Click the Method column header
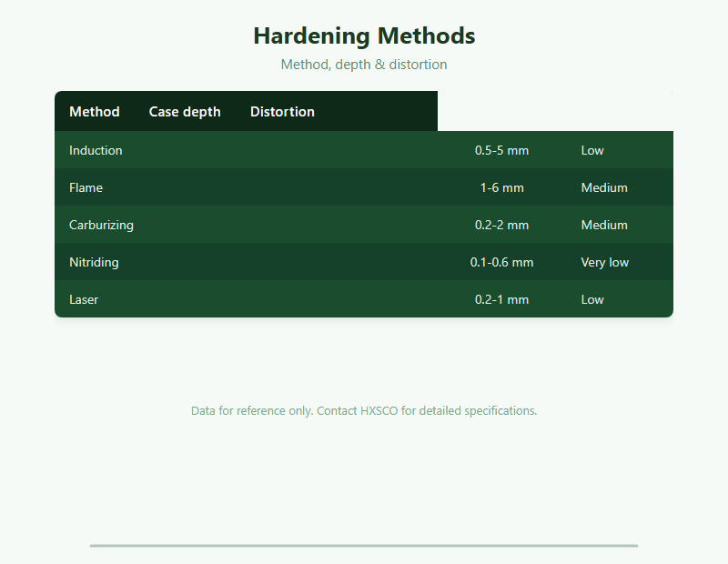The width and height of the screenshot is (728, 564). [95, 111]
